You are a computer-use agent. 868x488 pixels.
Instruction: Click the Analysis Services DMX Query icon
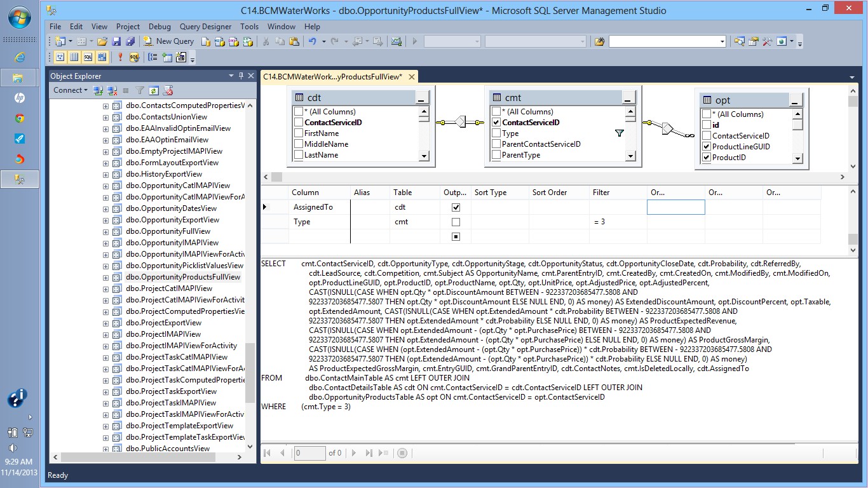click(234, 41)
